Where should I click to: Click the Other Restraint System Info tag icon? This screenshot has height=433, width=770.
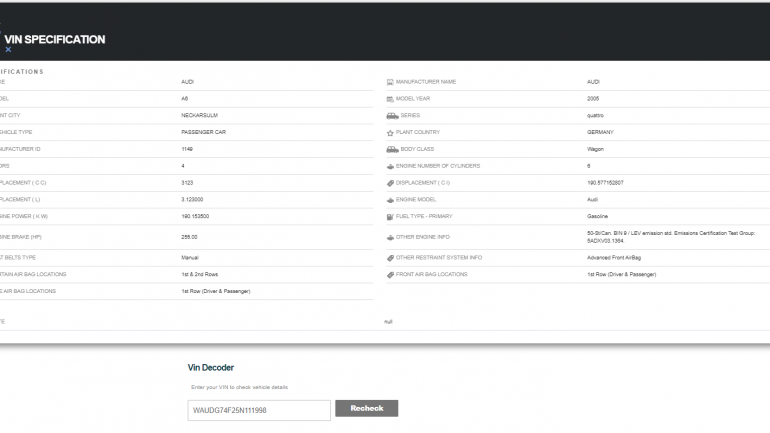coord(390,258)
